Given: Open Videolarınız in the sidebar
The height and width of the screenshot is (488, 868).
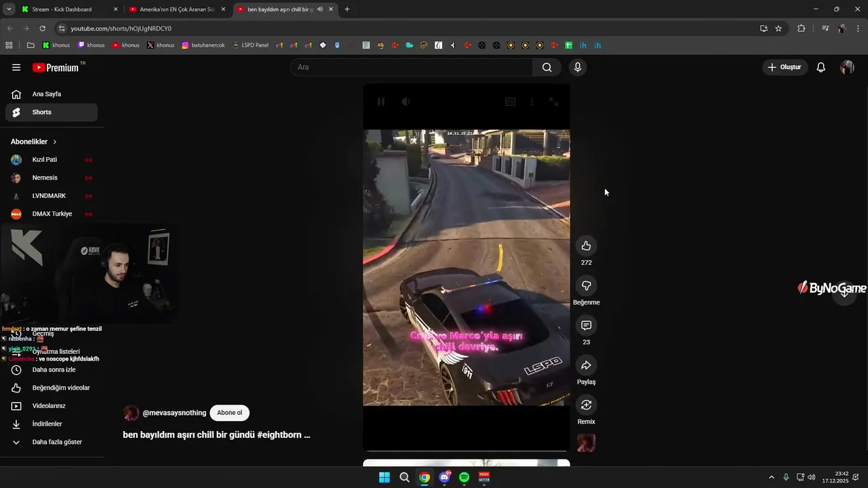Looking at the screenshot, I should pyautogui.click(x=52, y=406).
